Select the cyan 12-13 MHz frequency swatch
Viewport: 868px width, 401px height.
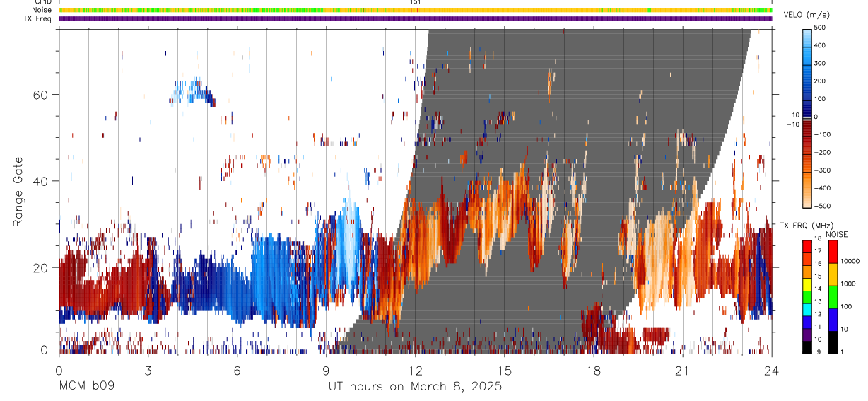tap(807, 309)
